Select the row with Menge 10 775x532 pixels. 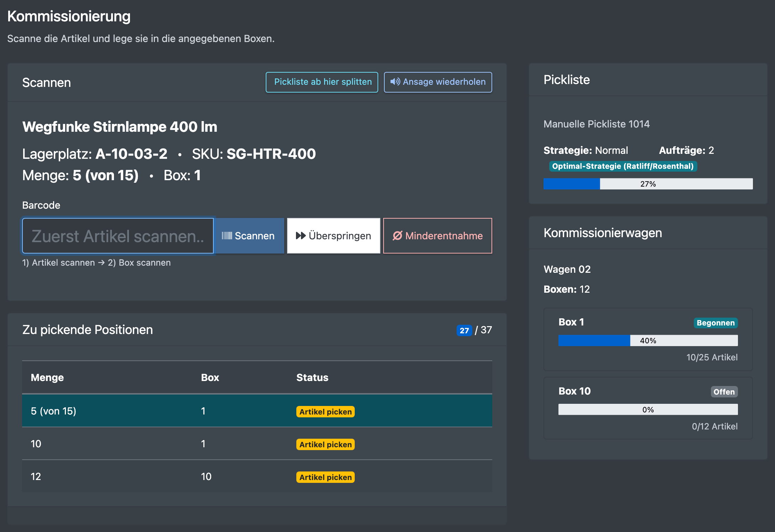(x=257, y=444)
